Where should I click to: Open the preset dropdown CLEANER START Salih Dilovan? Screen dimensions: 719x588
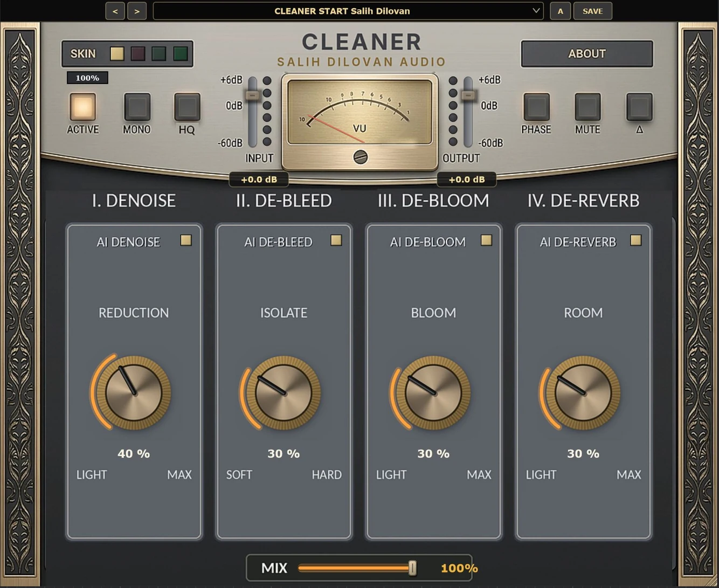click(x=348, y=11)
